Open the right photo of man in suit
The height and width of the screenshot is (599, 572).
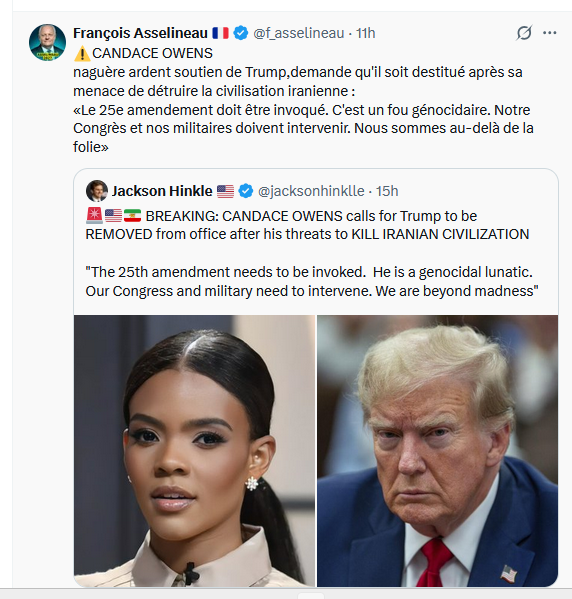[x=438, y=451]
